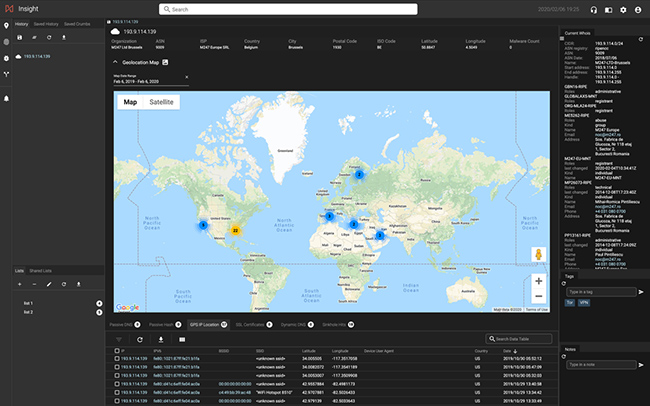This screenshot has width=650, height=406.
Task: Toggle the select-all checkbox in table header
Action: [117, 352]
